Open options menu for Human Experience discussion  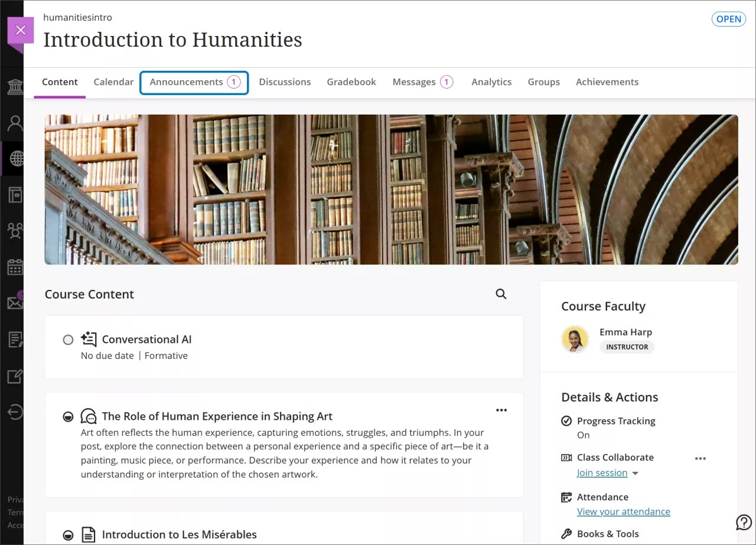[x=501, y=410]
